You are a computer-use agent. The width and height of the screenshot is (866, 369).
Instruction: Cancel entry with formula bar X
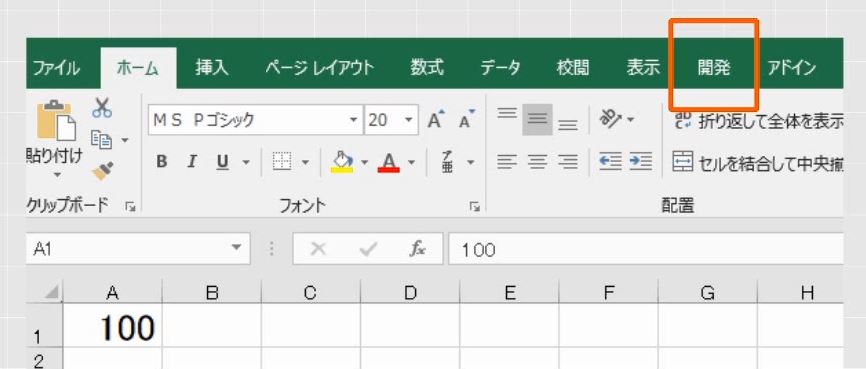(x=318, y=249)
